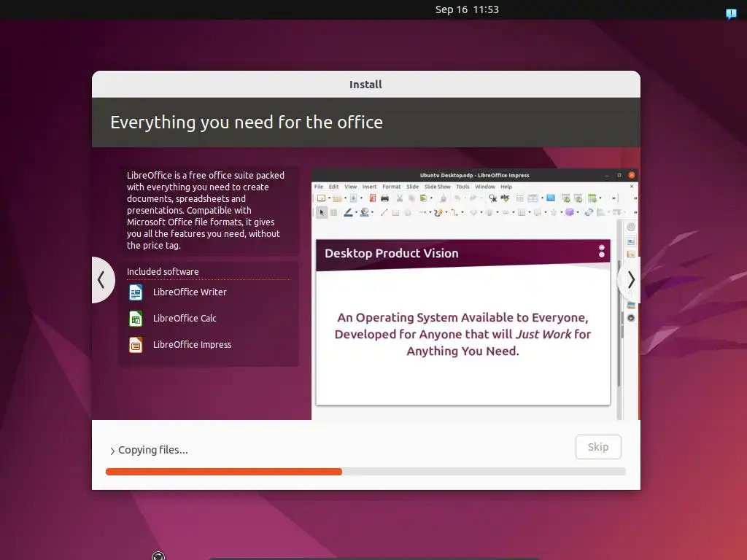This screenshot has height=560, width=747.
Task: Go back to the previous installer slide
Action: (102, 279)
